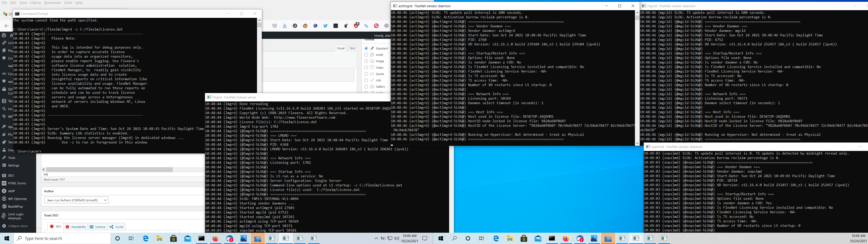
Task: Open the Edit menu in Firefox
Action: [13, 3]
